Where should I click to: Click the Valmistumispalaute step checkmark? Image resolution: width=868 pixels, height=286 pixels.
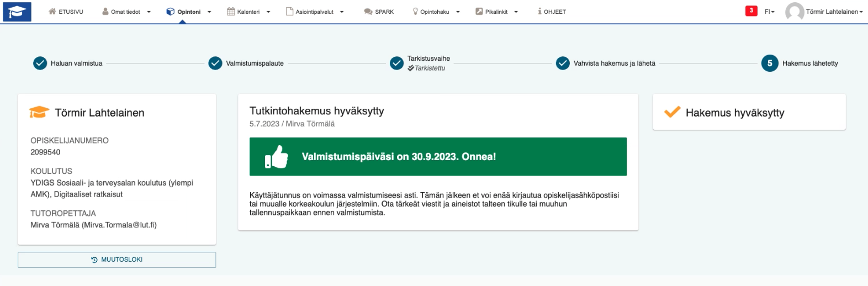tap(215, 63)
